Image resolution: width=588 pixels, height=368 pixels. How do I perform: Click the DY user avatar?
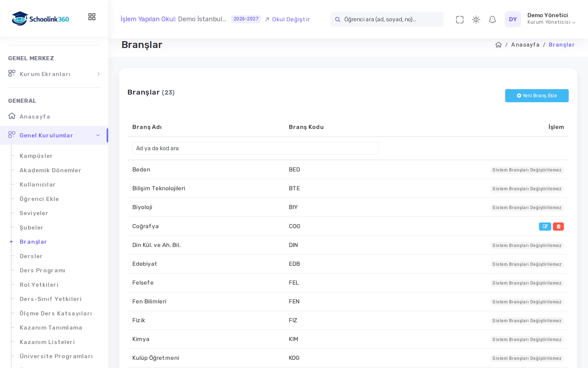(x=513, y=19)
